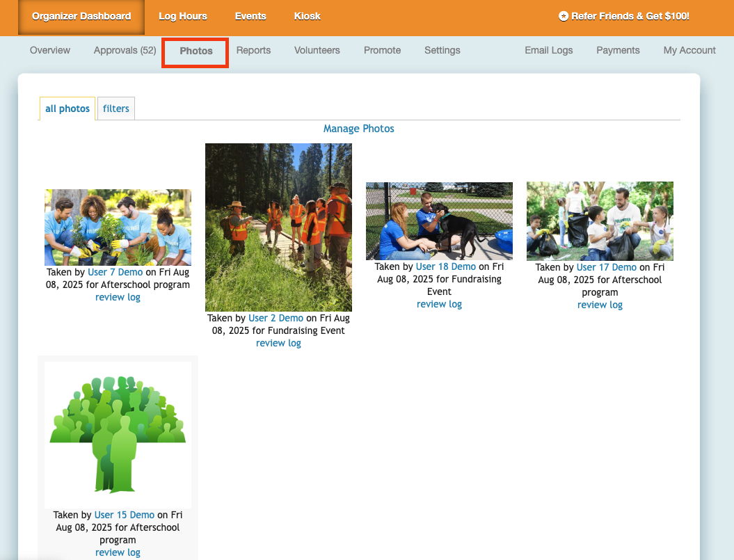Open the Overview sub-tab
This screenshot has height=560, width=734.
coord(50,51)
